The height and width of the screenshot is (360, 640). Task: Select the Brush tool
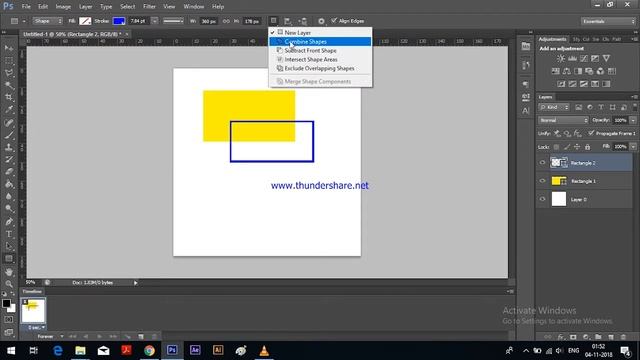pos(9,135)
